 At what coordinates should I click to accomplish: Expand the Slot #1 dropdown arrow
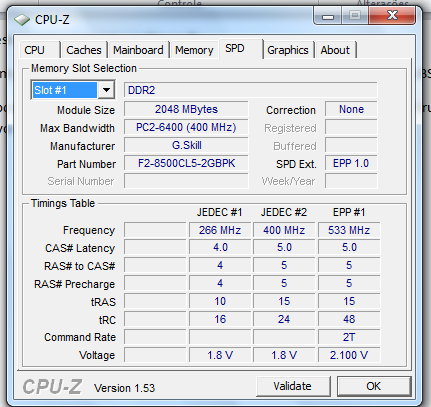click(106, 90)
